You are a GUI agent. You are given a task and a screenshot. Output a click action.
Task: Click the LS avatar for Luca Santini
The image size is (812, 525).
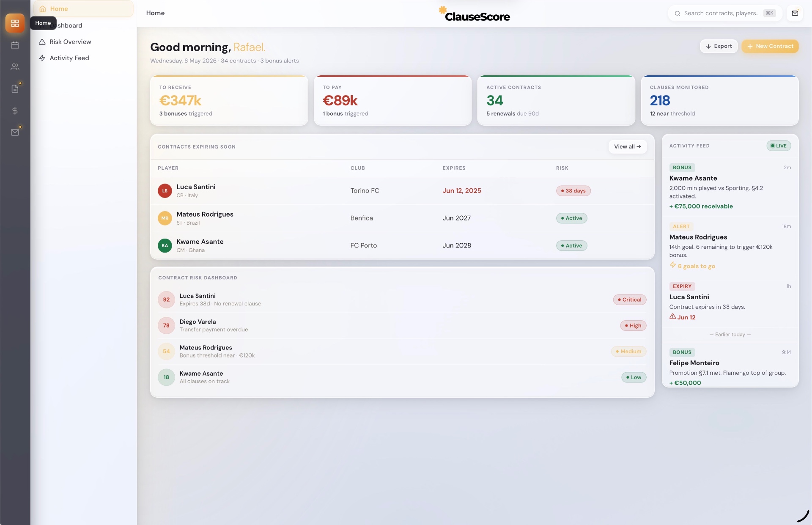pyautogui.click(x=165, y=191)
